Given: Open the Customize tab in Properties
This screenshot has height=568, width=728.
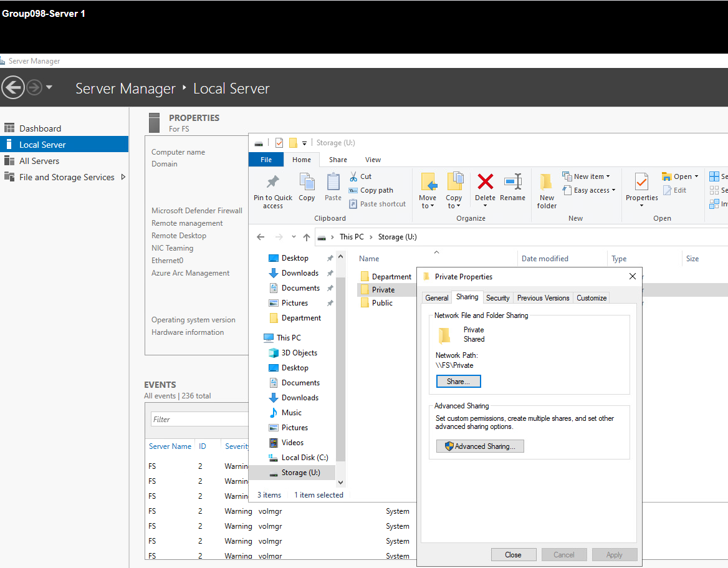Looking at the screenshot, I should pyautogui.click(x=591, y=298).
